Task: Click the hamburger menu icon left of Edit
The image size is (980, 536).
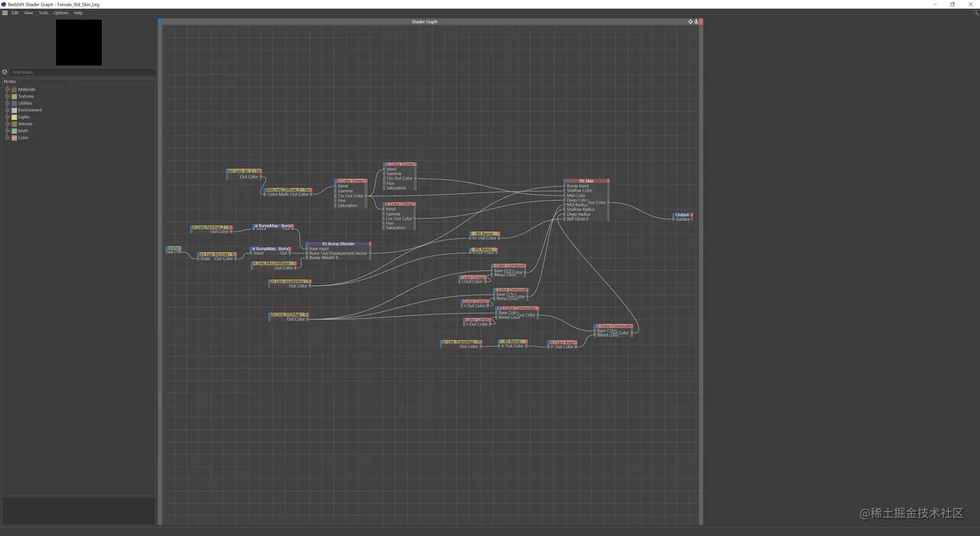Action: [5, 12]
